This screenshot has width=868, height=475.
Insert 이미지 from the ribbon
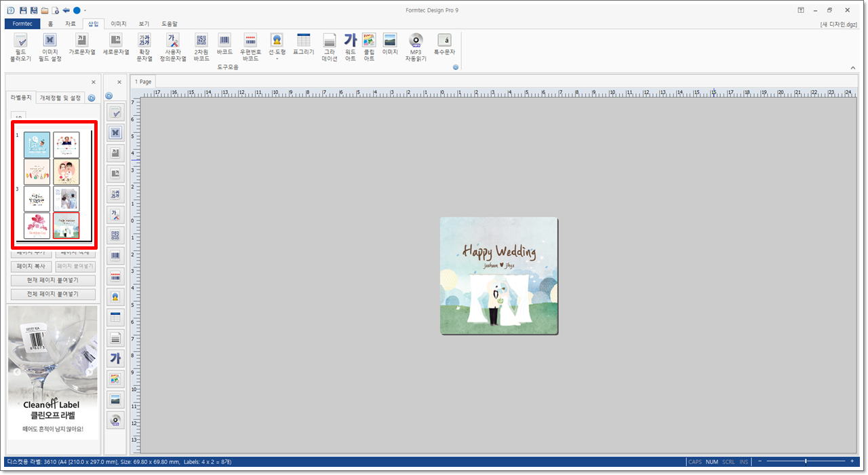click(390, 44)
